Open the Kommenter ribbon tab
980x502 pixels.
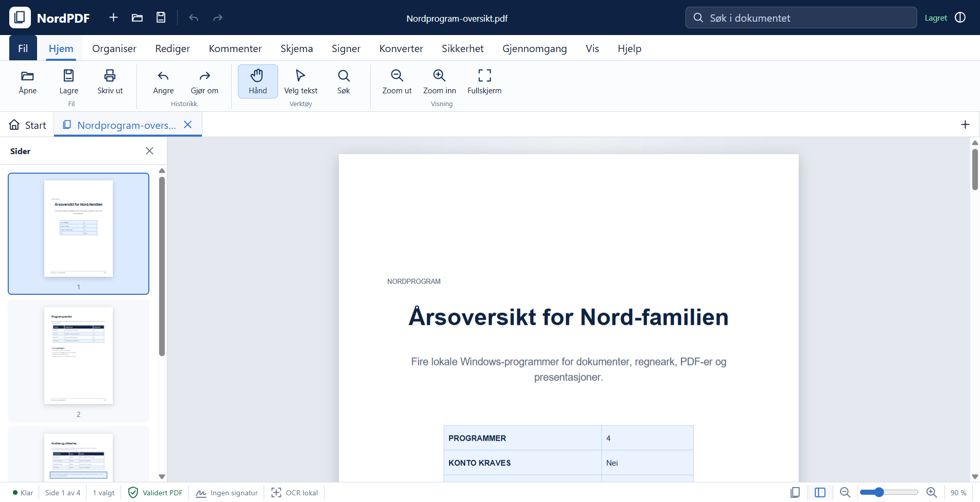[x=235, y=48]
